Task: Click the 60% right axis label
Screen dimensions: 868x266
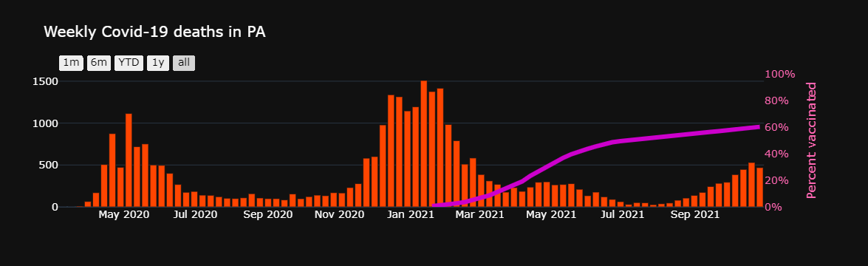Action: point(777,127)
